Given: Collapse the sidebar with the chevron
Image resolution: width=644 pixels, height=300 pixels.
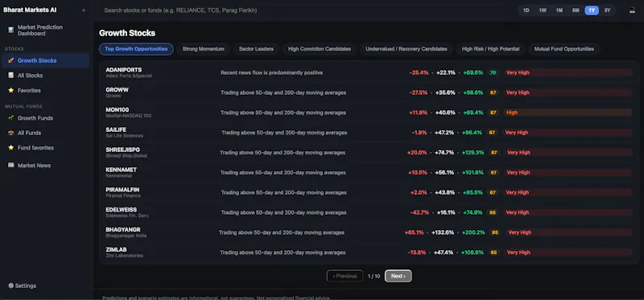Looking at the screenshot, I should point(84,10).
